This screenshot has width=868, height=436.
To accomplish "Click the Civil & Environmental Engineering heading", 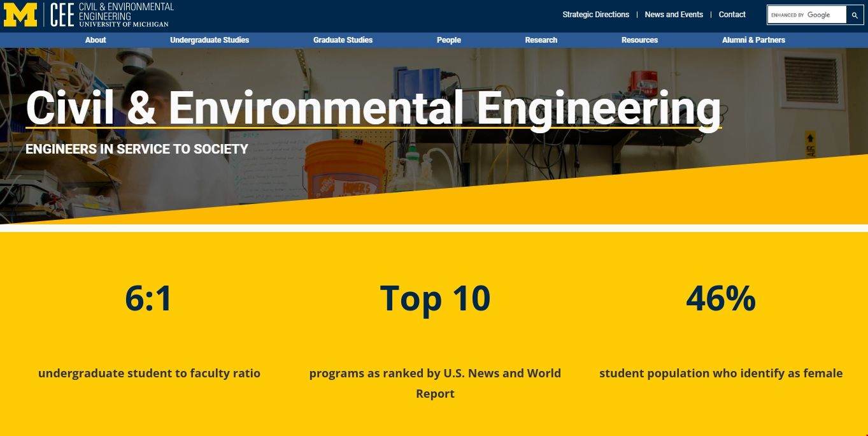I will (373, 108).
